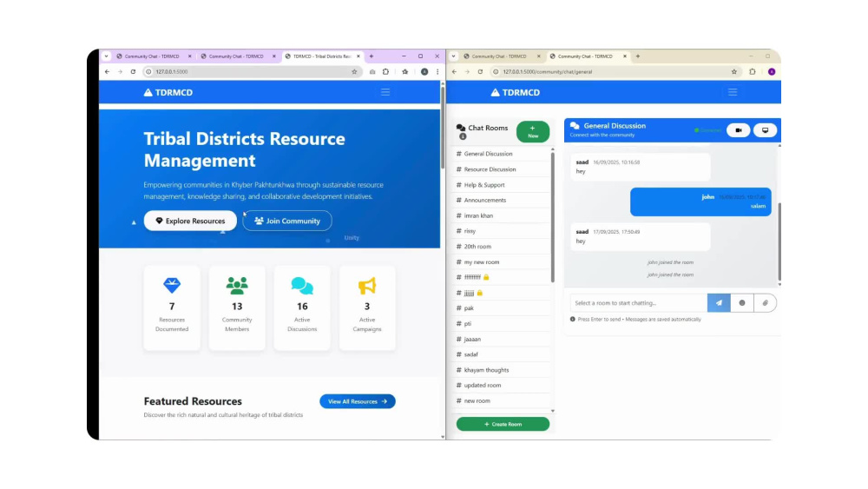Select the pak chat room

[502, 308]
